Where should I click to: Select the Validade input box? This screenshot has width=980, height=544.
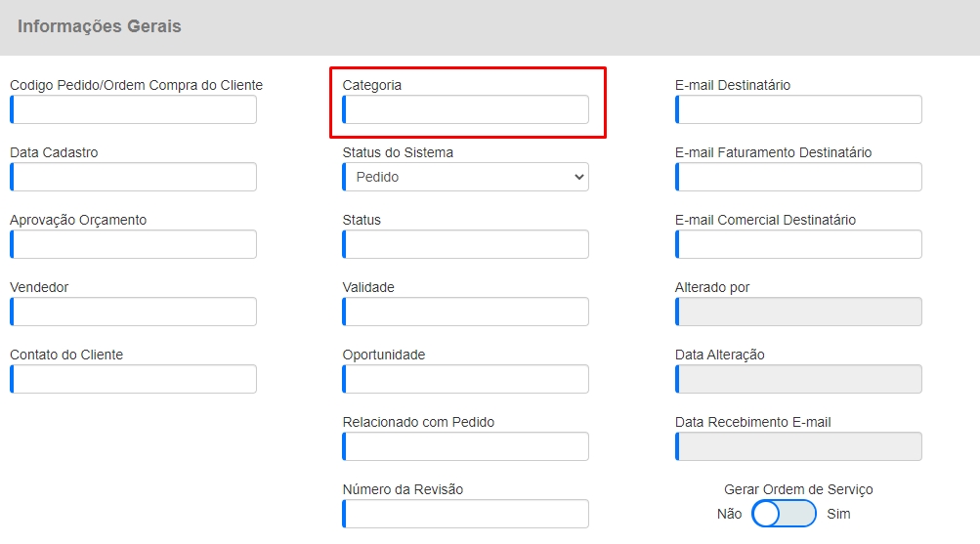466,312
